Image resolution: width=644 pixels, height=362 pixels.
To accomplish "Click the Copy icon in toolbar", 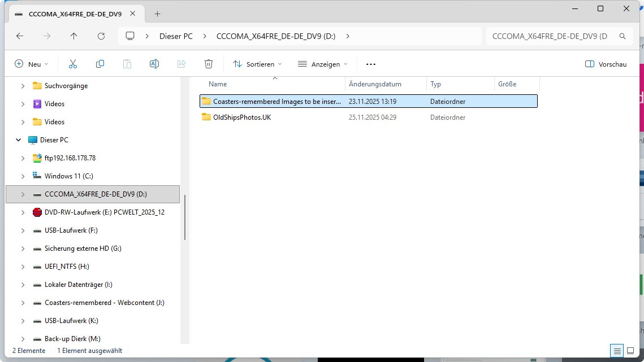I will [100, 64].
